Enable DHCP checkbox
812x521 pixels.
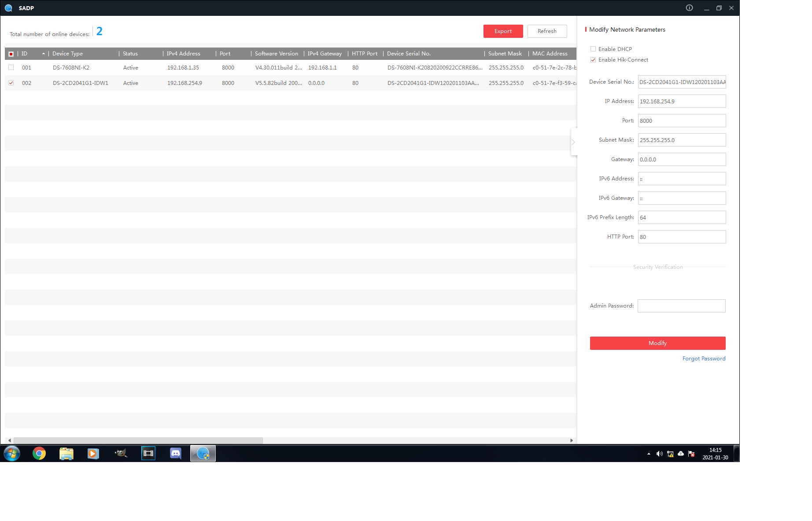pyautogui.click(x=593, y=49)
